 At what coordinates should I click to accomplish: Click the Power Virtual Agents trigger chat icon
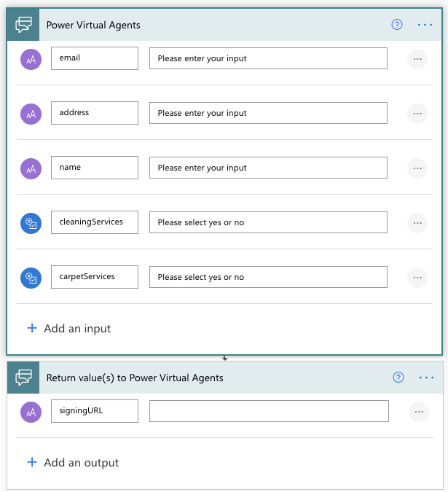[24, 24]
